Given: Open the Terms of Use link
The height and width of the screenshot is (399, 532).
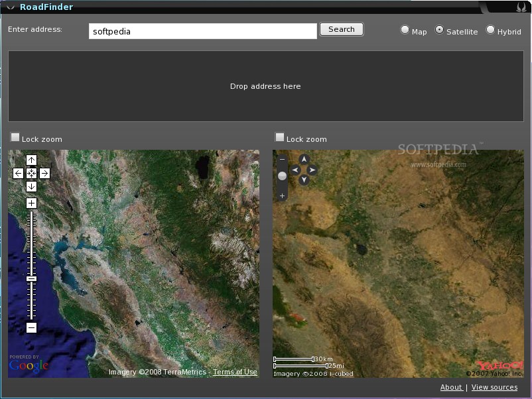Looking at the screenshot, I should (x=235, y=372).
